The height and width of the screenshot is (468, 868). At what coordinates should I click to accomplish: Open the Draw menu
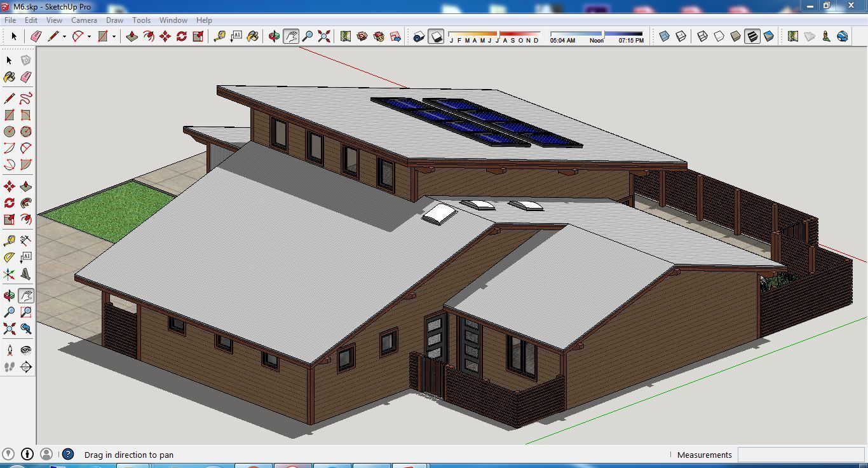click(x=114, y=20)
